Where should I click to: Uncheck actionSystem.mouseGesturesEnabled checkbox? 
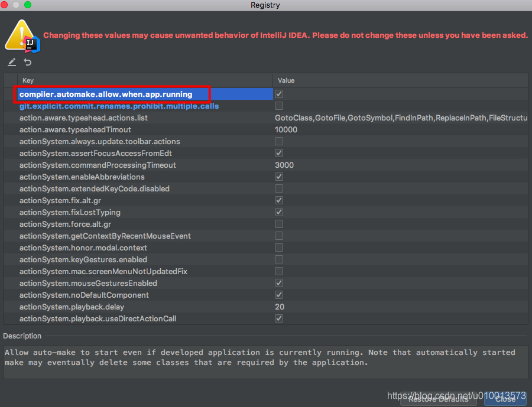(279, 283)
